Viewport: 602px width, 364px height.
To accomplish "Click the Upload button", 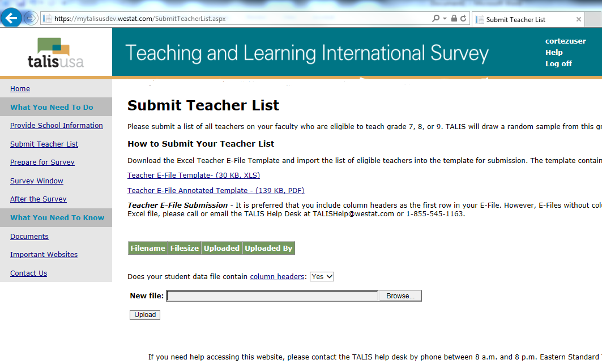I will pos(145,315).
